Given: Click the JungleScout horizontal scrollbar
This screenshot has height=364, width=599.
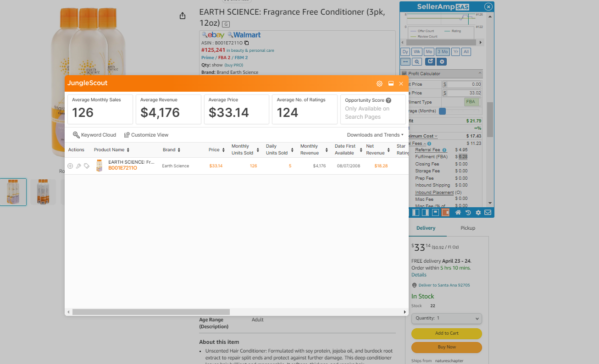Looking at the screenshot, I should 151,312.
